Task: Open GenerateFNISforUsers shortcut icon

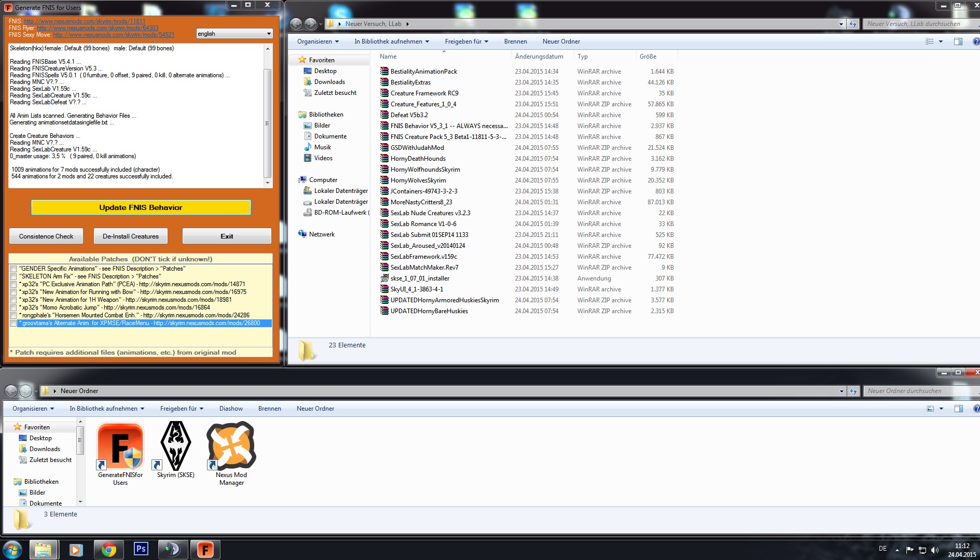Action: coord(120,446)
